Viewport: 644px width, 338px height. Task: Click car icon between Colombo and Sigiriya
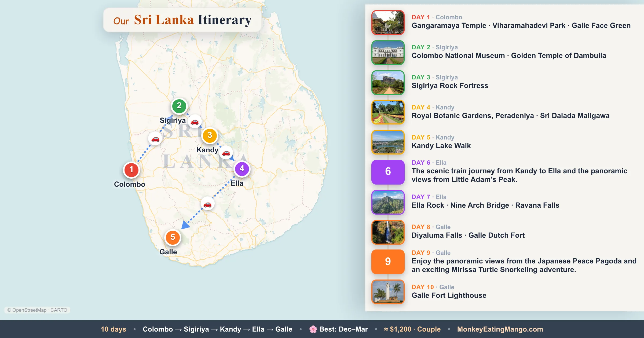pos(155,139)
